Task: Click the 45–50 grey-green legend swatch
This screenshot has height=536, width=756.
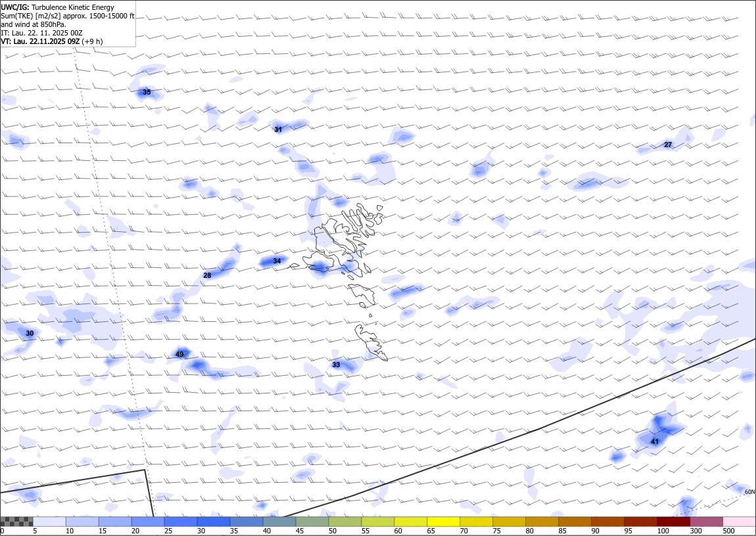Action: 312,522
